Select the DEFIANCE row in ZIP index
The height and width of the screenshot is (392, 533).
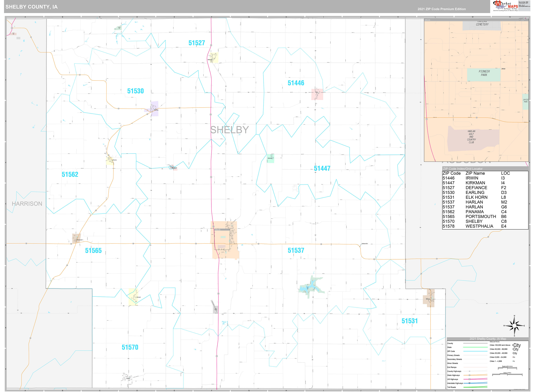(x=485, y=188)
